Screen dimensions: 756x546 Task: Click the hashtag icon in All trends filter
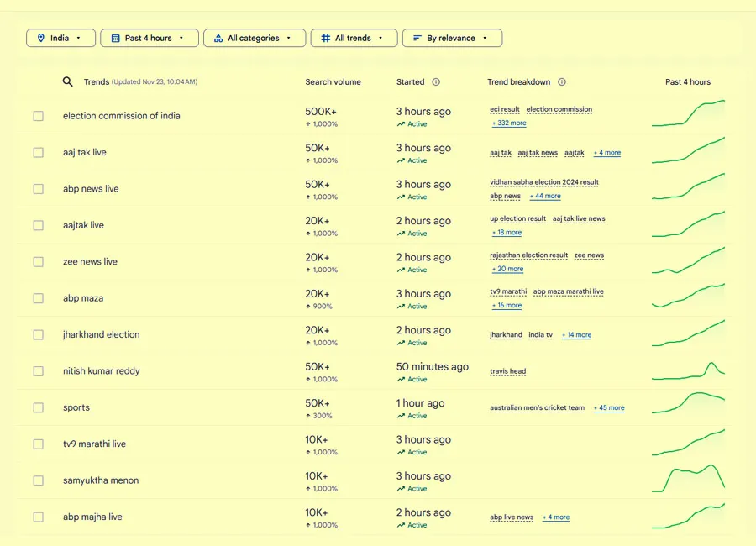(325, 39)
